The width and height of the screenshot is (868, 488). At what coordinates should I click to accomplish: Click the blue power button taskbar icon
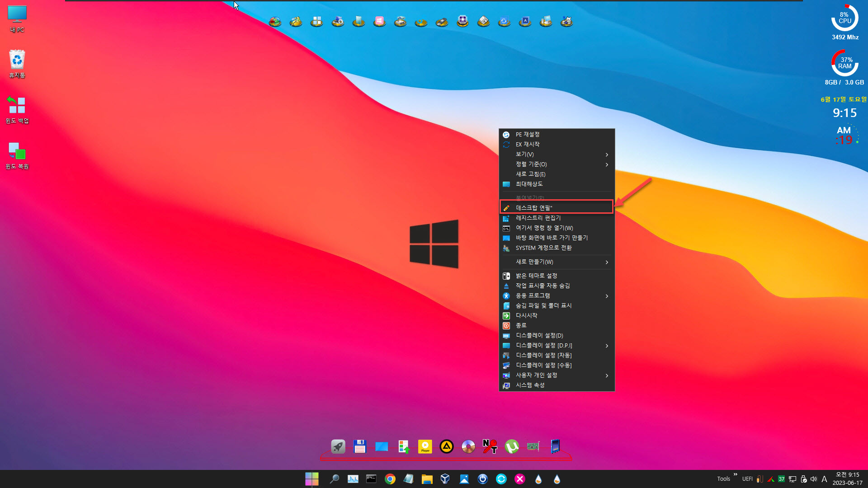(482, 479)
